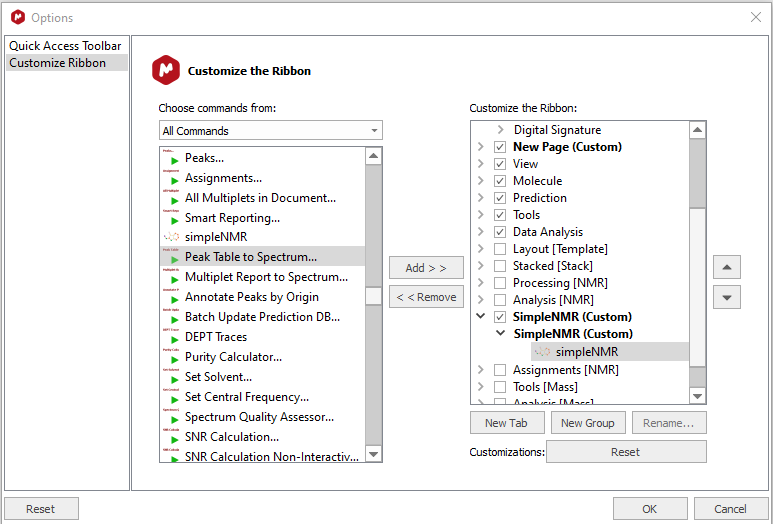This screenshot has height=524, width=773.
Task: Open the All Commands dropdown
Action: point(271,131)
